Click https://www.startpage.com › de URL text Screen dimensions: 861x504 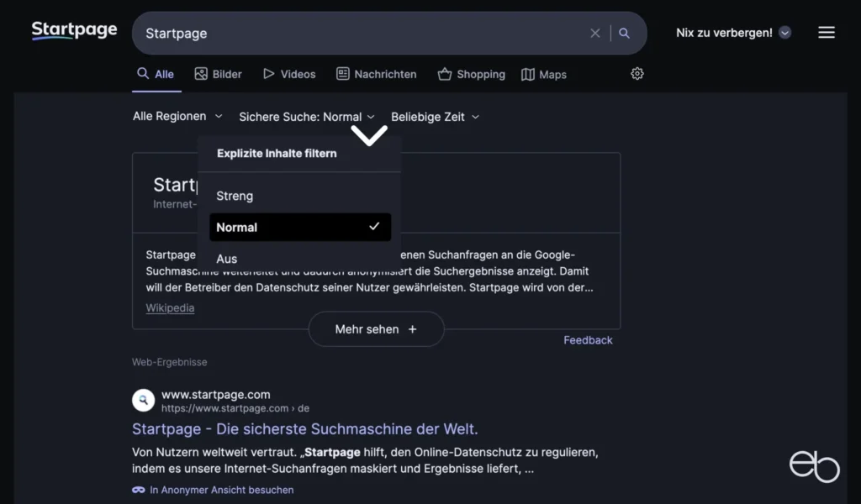click(235, 408)
